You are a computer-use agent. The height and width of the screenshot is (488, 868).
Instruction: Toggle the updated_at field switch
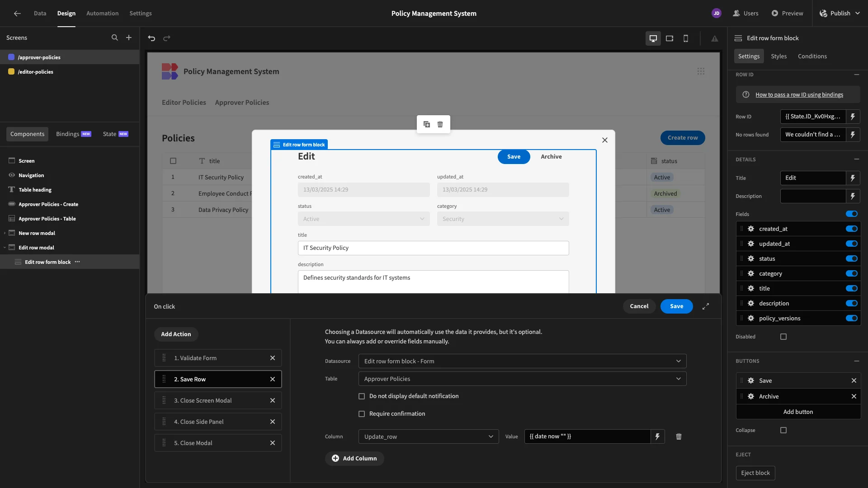852,244
